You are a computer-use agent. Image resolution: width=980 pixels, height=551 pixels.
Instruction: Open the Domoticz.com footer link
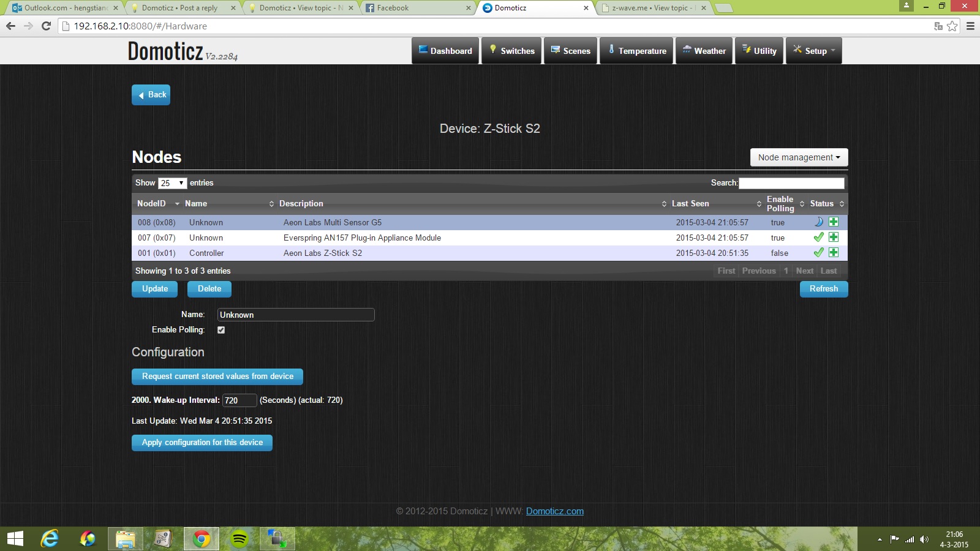coord(555,511)
